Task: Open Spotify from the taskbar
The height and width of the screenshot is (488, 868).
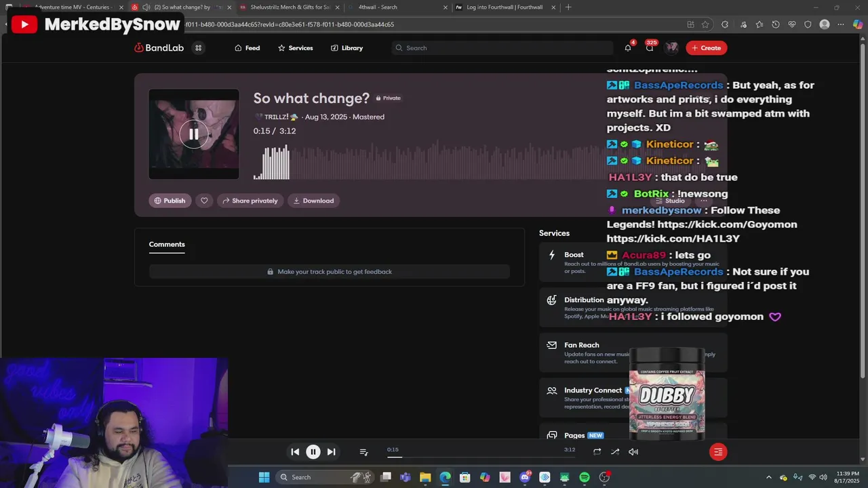Action: click(585, 477)
